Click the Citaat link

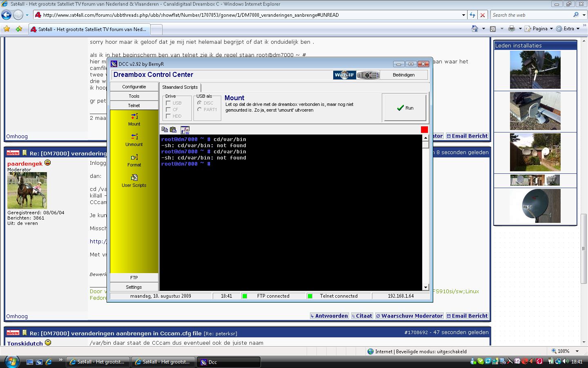[x=362, y=316]
